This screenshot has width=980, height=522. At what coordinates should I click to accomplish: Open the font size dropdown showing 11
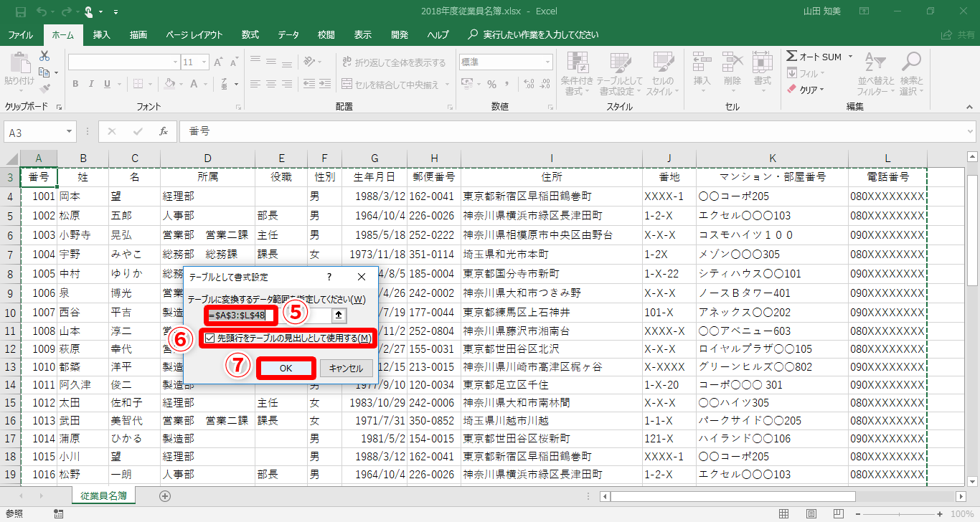[203, 62]
